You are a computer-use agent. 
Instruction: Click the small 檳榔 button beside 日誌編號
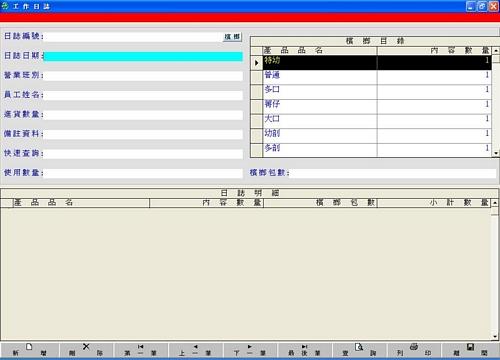(232, 37)
